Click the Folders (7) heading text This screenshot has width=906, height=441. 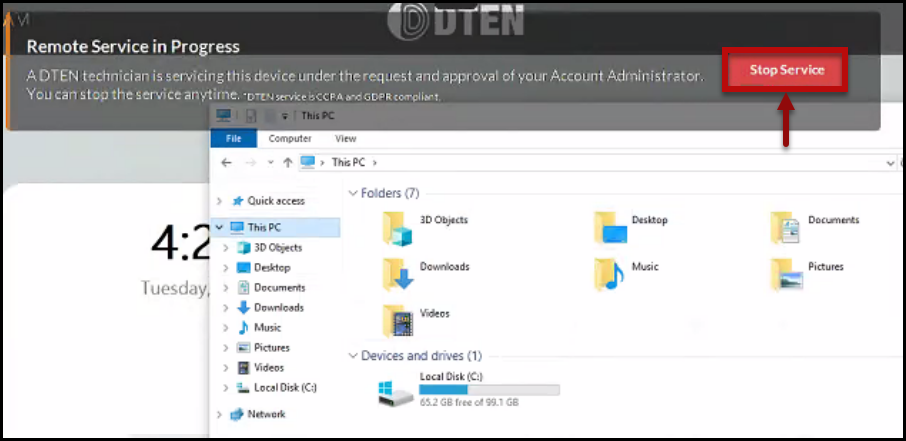[x=390, y=193]
